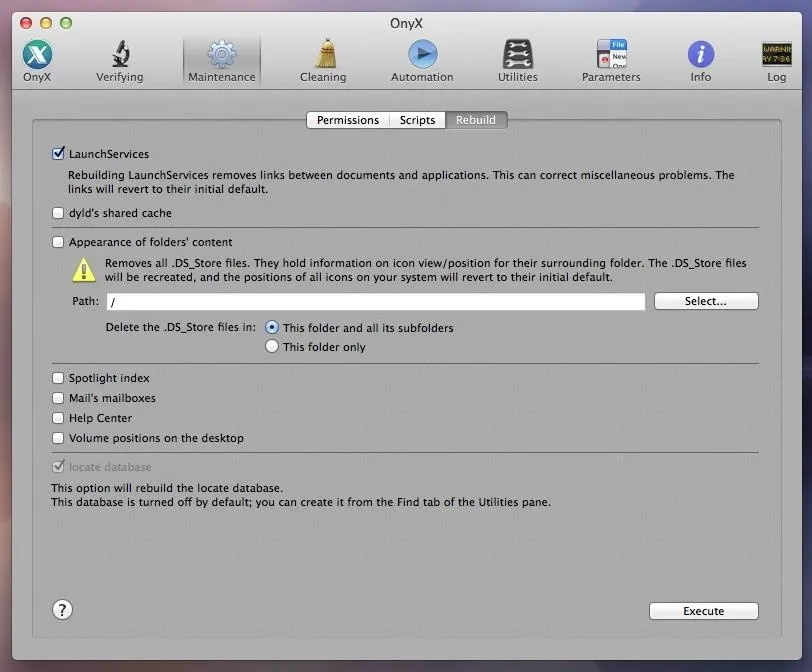Toggle the locate database checkbox
Image resolution: width=812 pixels, height=672 pixels.
coord(58,466)
